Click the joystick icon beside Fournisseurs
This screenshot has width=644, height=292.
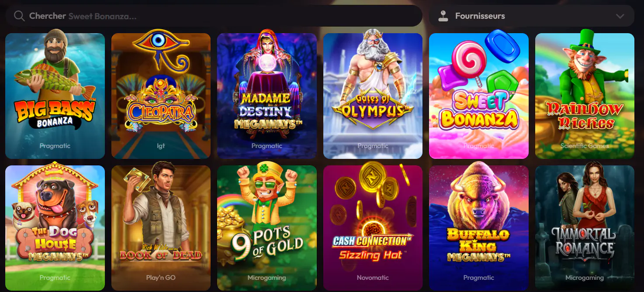point(443,16)
